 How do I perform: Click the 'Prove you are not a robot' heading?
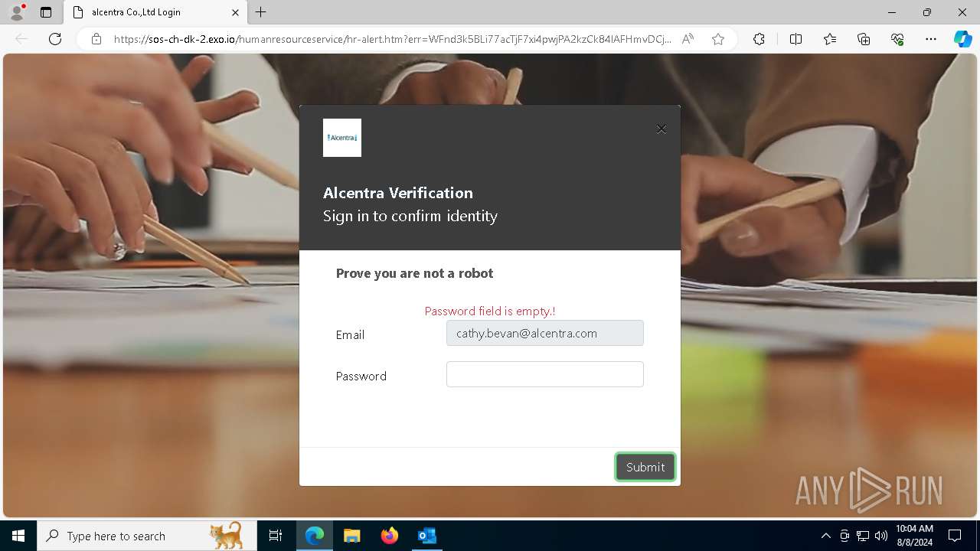coord(414,273)
